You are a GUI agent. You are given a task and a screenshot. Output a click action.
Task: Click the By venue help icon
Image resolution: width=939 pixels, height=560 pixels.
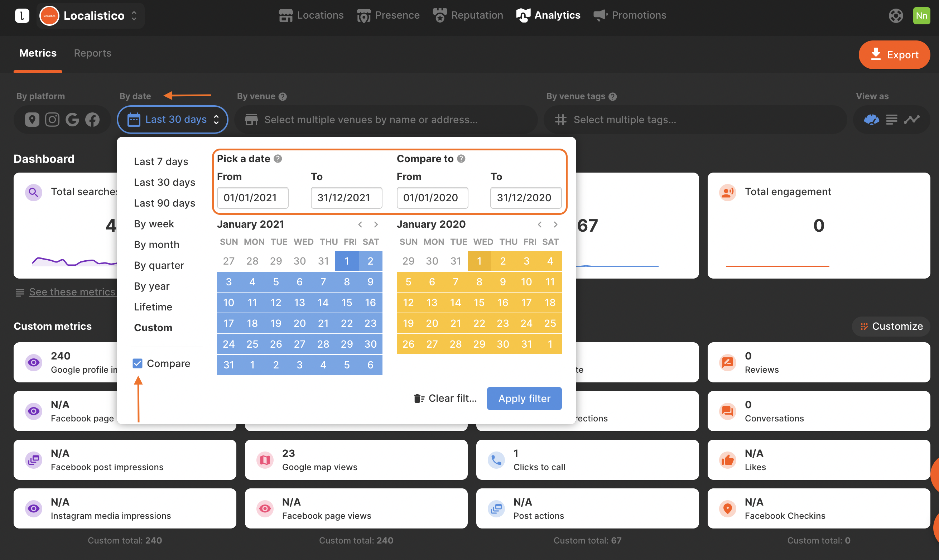pyautogui.click(x=283, y=97)
